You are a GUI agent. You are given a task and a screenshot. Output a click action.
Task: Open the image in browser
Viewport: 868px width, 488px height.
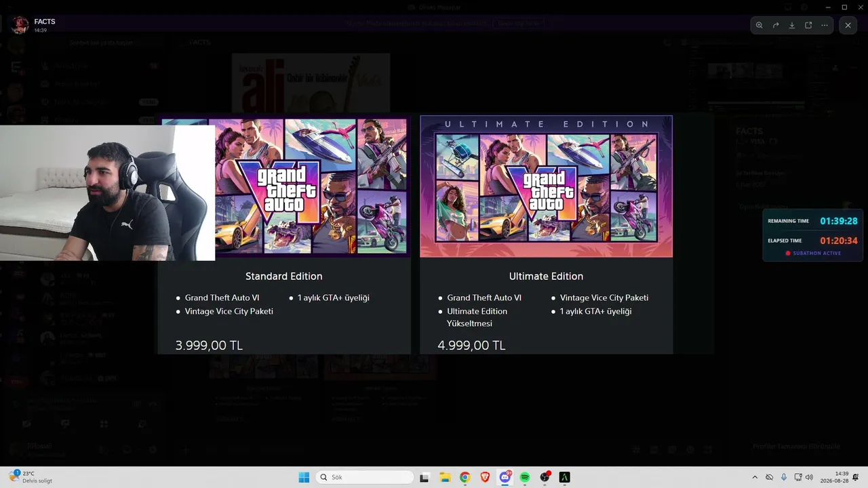808,25
